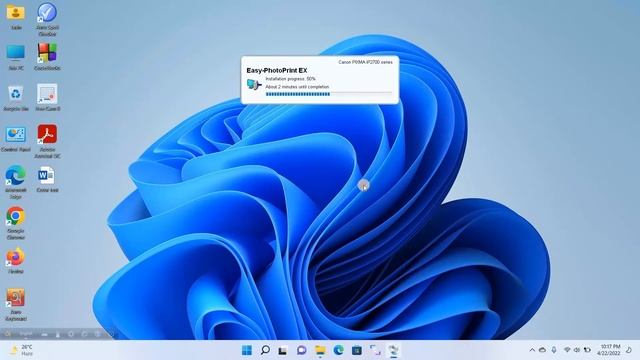Image resolution: width=640 pixels, height=360 pixels.
Task: Open taskbar Search magnifier
Action: [265, 350]
